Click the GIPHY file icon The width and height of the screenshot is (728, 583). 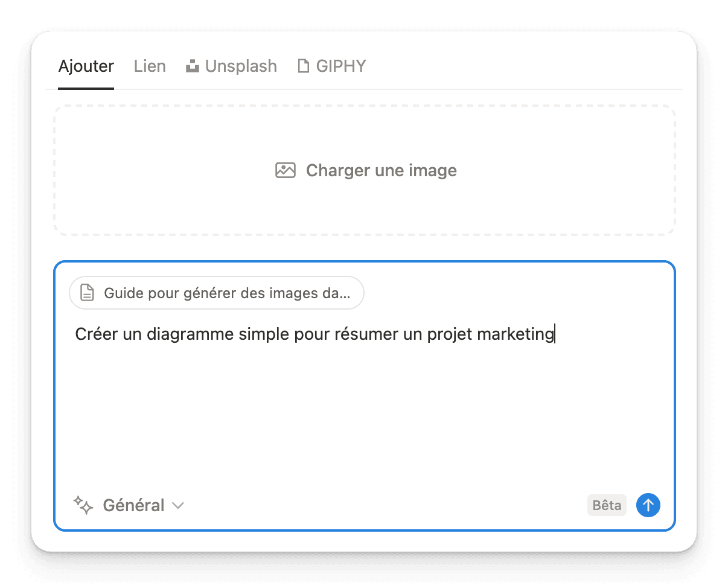pos(304,66)
